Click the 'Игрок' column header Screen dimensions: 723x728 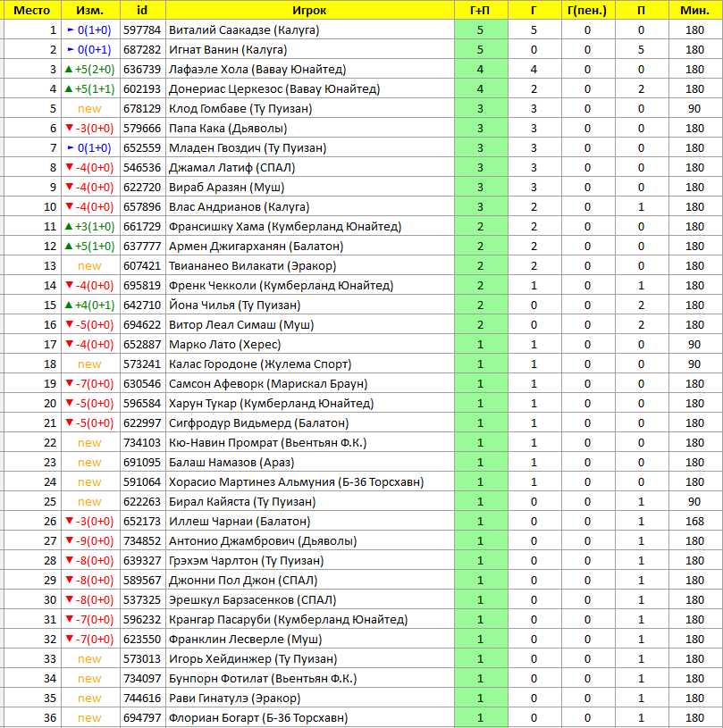pos(309,10)
